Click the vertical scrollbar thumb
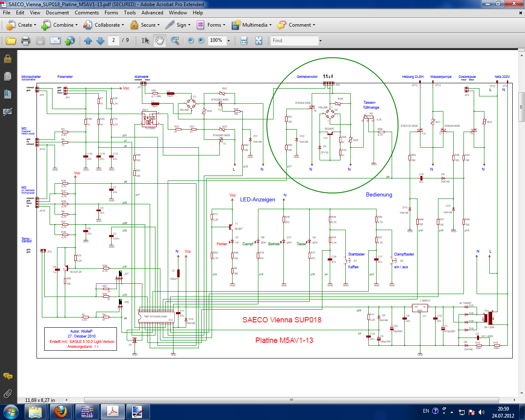Viewport: 525px width, 420px height. [x=521, y=107]
